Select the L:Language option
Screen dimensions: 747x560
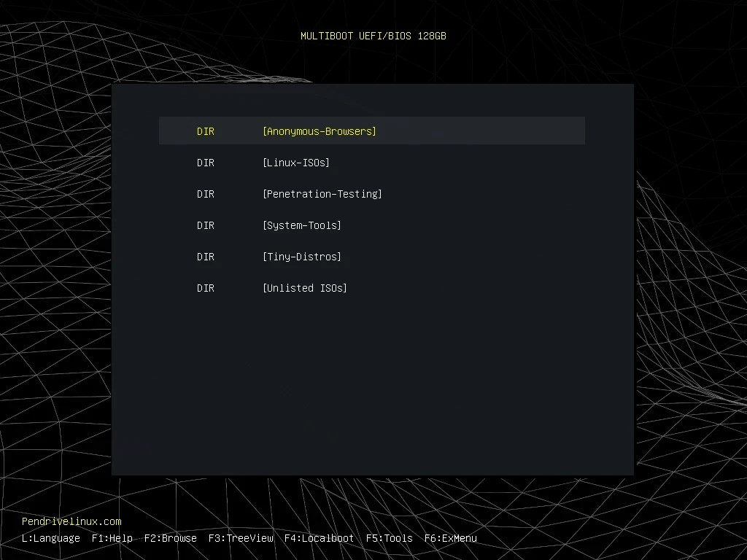[x=51, y=539]
